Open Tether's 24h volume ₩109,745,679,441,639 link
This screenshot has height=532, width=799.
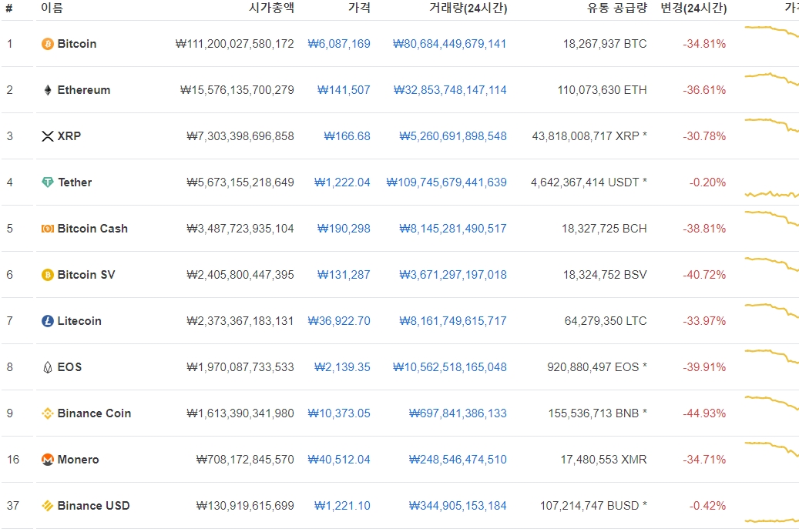click(446, 182)
